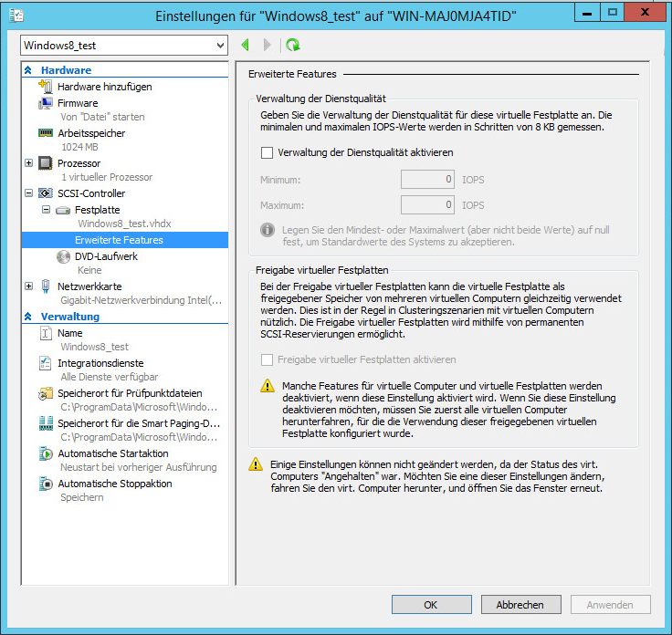Collapse the Hardware section header
The height and width of the screenshot is (635, 672).
click(x=28, y=70)
